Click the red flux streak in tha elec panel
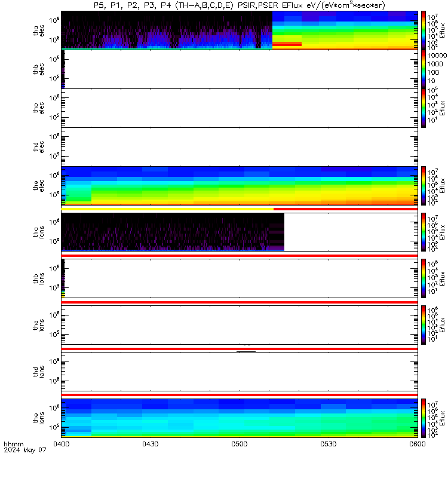The width and height of the screenshot is (448, 478). pos(287,44)
